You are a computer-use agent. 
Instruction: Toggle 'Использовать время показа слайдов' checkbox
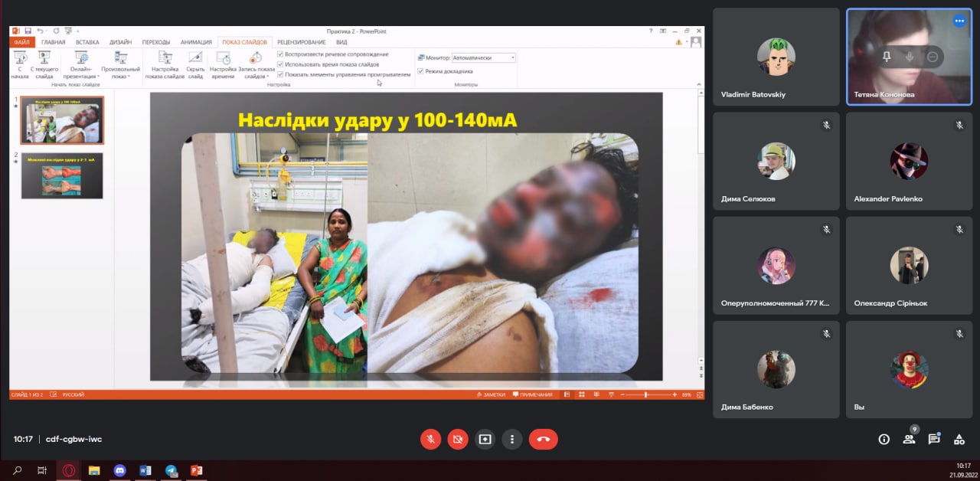point(280,64)
